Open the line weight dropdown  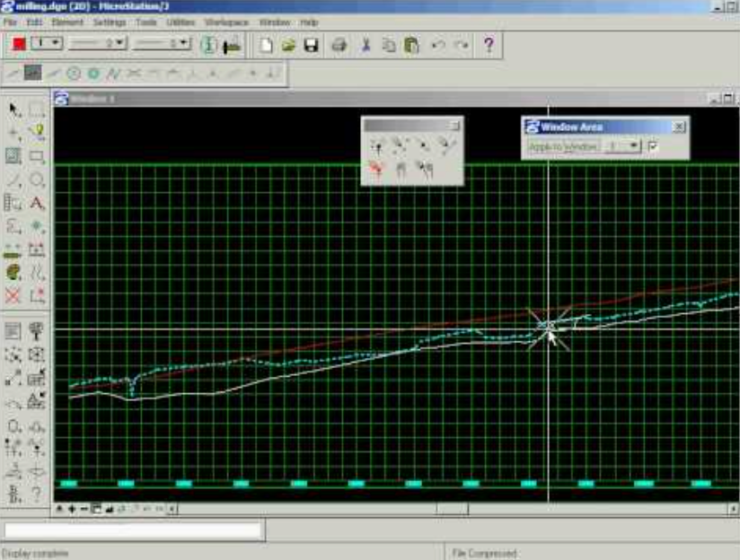(162, 43)
